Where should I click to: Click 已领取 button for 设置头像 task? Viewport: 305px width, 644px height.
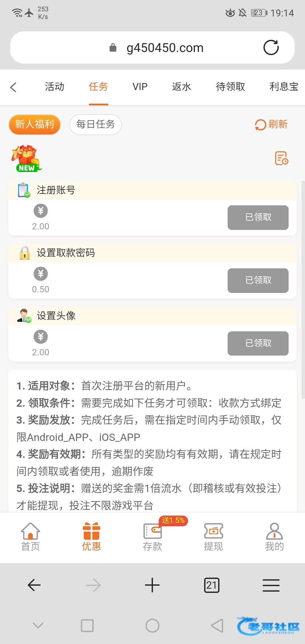(x=258, y=343)
